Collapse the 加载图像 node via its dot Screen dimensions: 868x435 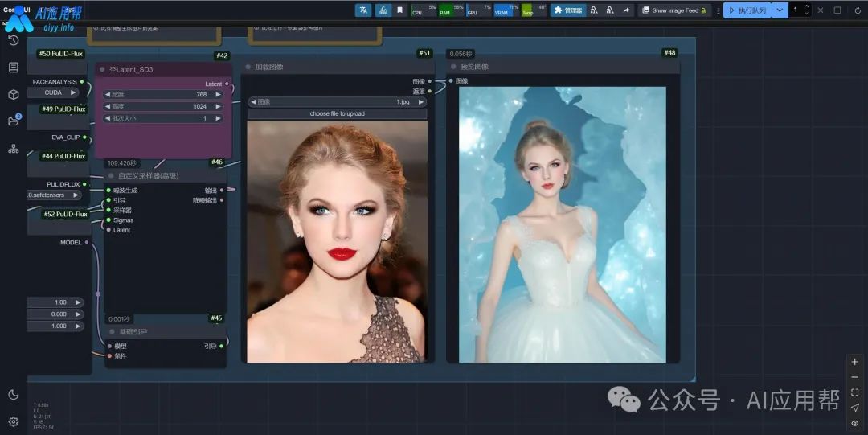248,67
